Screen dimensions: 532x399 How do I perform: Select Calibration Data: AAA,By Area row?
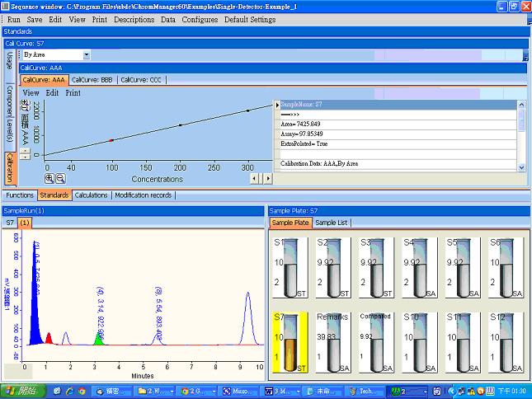pyautogui.click(x=398, y=163)
